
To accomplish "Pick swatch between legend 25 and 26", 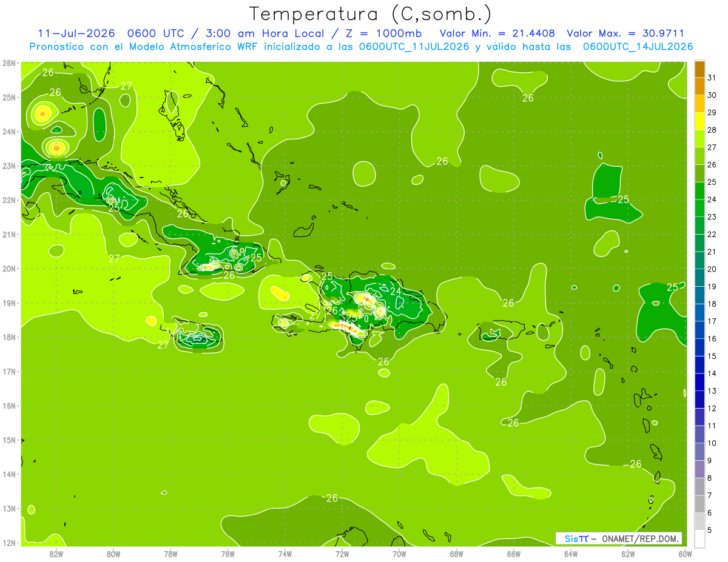I will point(699,174).
